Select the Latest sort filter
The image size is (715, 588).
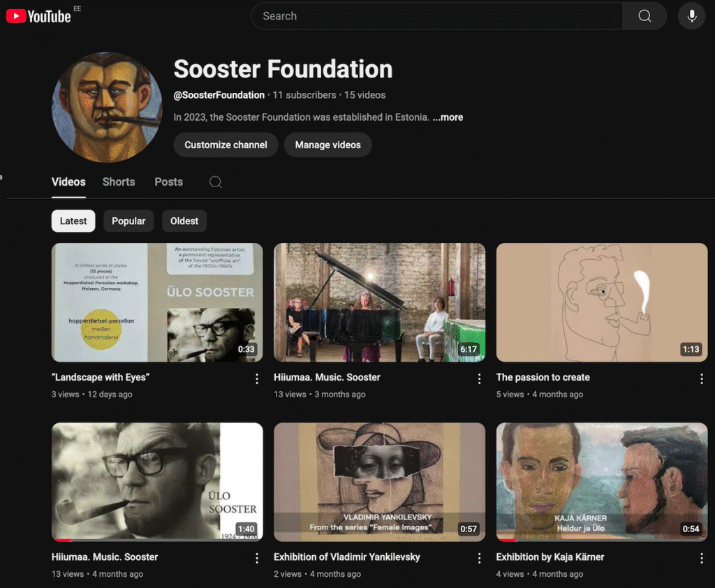[73, 221]
